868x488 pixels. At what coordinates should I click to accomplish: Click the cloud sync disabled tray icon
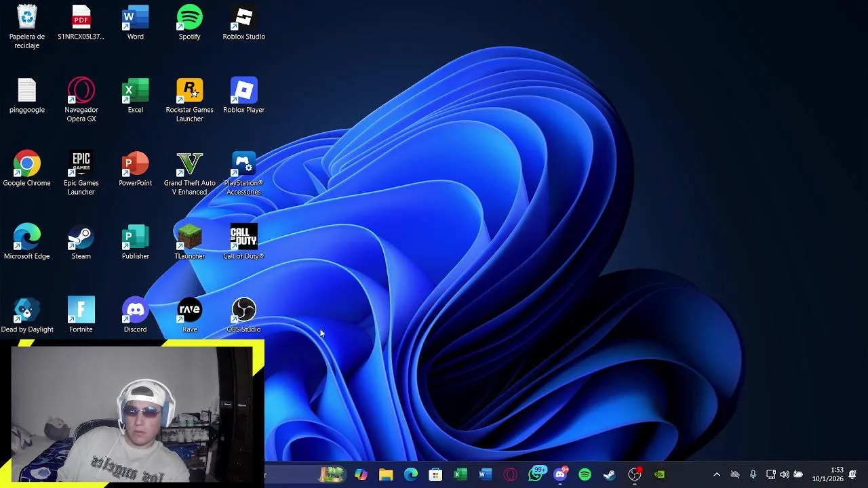coord(735,474)
